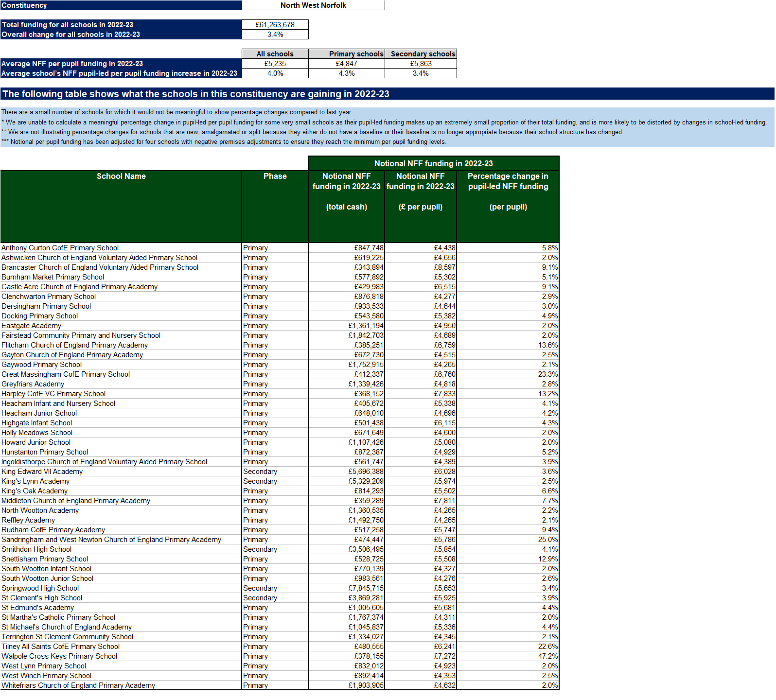Select the North West Norfolk constituency cell
This screenshot has height=700, width=776.
click(x=313, y=5)
